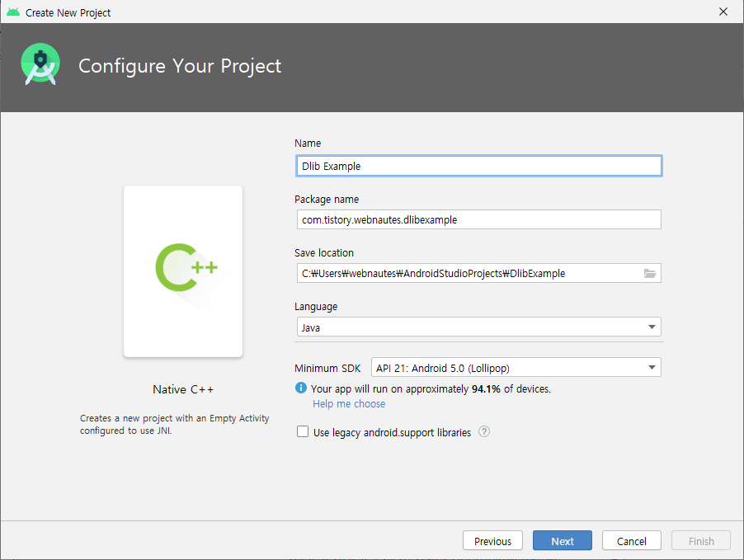The width and height of the screenshot is (744, 560).
Task: Click the Package name input field
Action: (478, 219)
